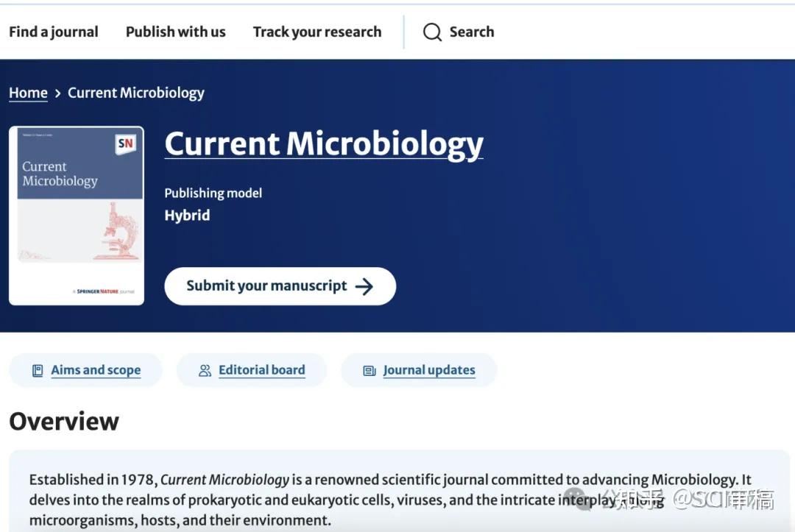Open the Publish with us menu

175,32
